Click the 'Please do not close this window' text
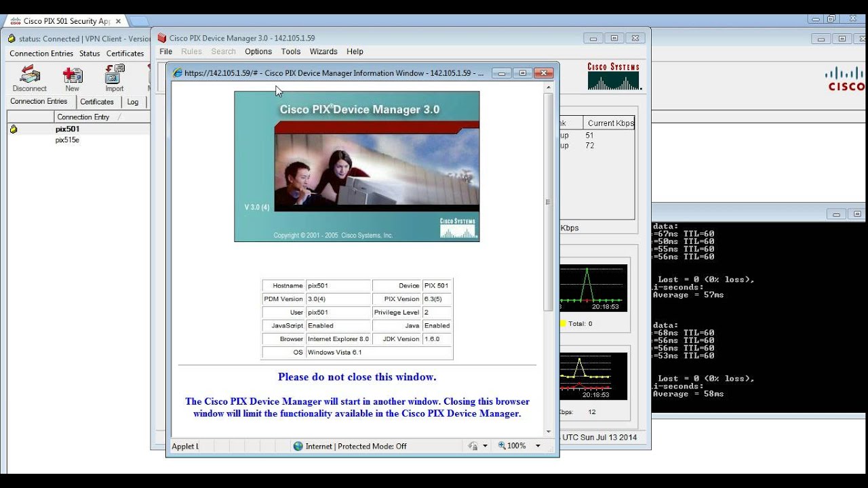 (x=357, y=377)
